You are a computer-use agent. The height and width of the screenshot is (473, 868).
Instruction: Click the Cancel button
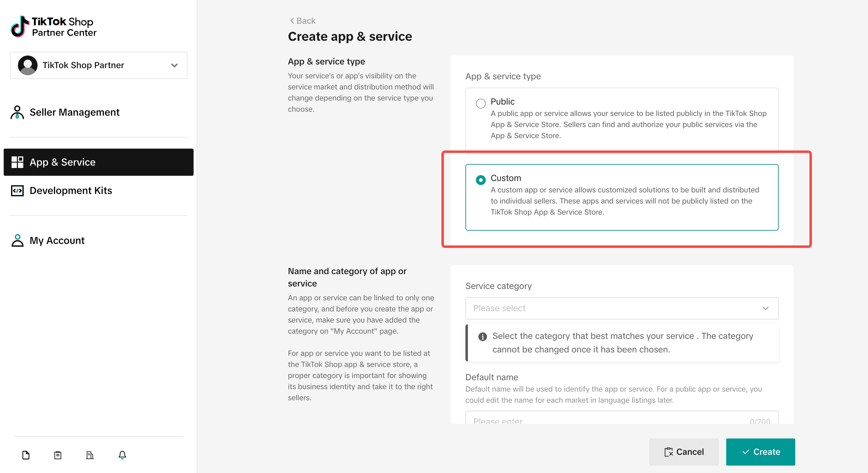pos(684,452)
